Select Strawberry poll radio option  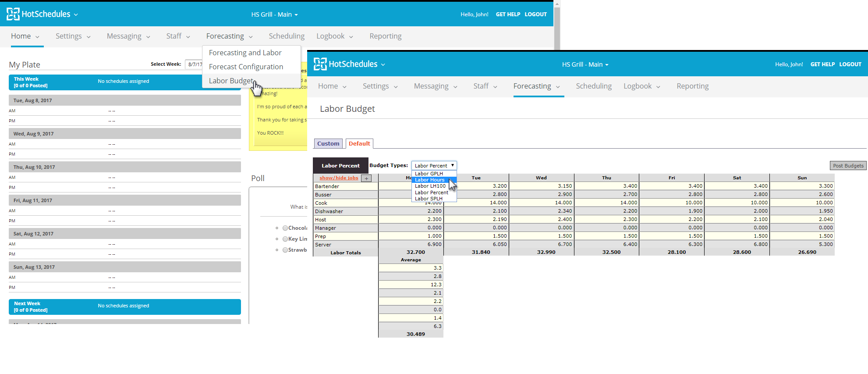click(x=285, y=250)
